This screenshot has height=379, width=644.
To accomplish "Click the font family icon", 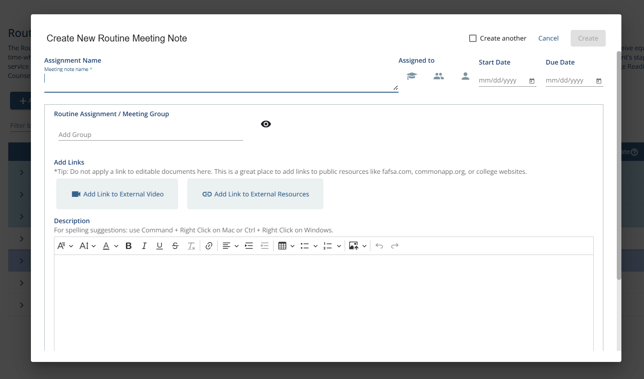I will point(61,246).
